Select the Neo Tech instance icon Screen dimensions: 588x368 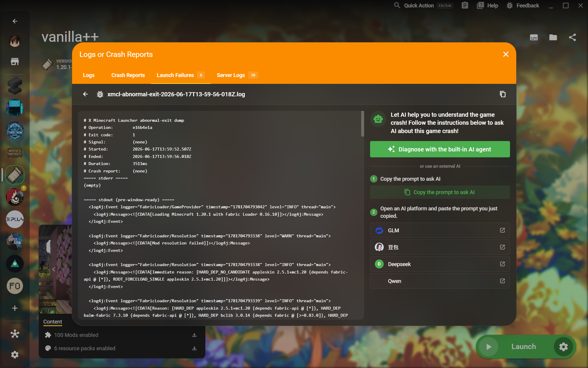point(15,108)
